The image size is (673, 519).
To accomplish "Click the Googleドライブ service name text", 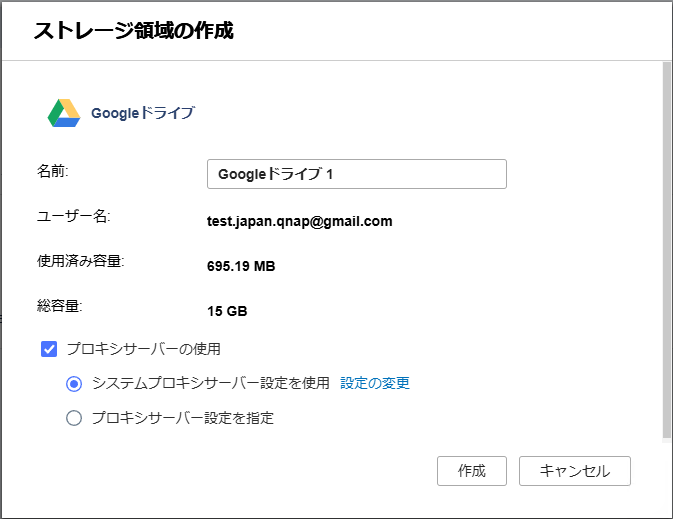I will tap(142, 113).
